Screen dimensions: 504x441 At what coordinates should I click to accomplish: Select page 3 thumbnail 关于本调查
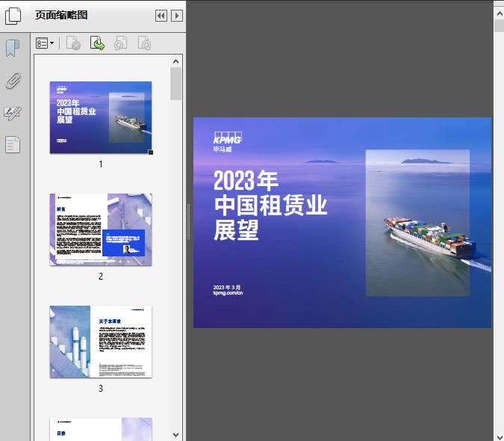[101, 342]
